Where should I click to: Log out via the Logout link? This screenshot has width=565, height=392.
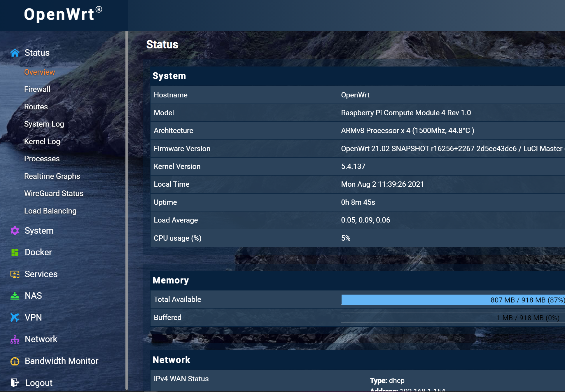pos(39,383)
